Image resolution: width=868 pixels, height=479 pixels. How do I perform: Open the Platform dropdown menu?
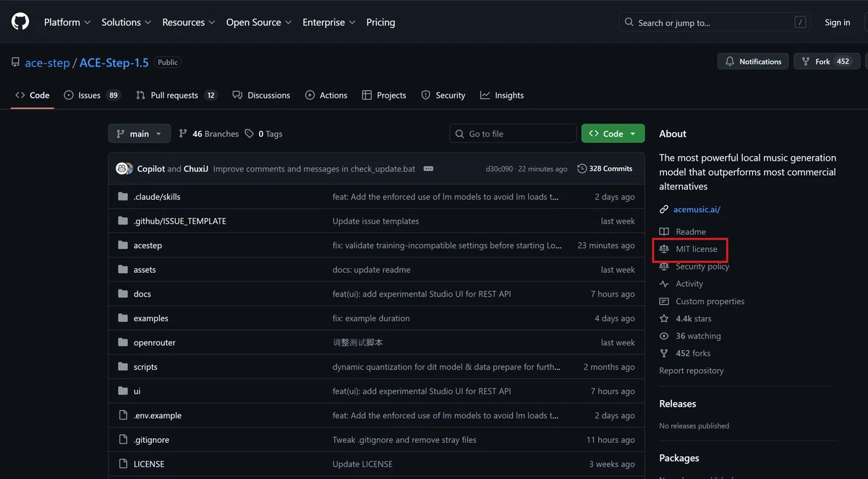(67, 22)
